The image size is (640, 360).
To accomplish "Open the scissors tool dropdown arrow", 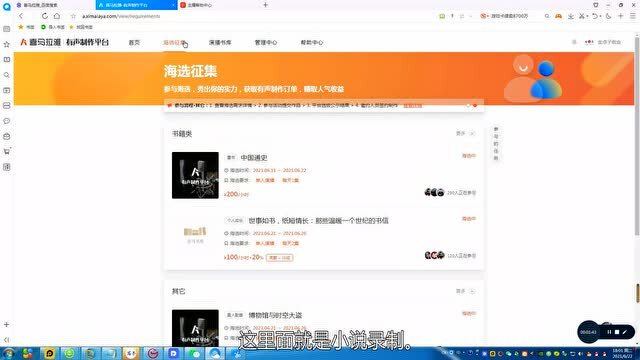I will [587, 16].
